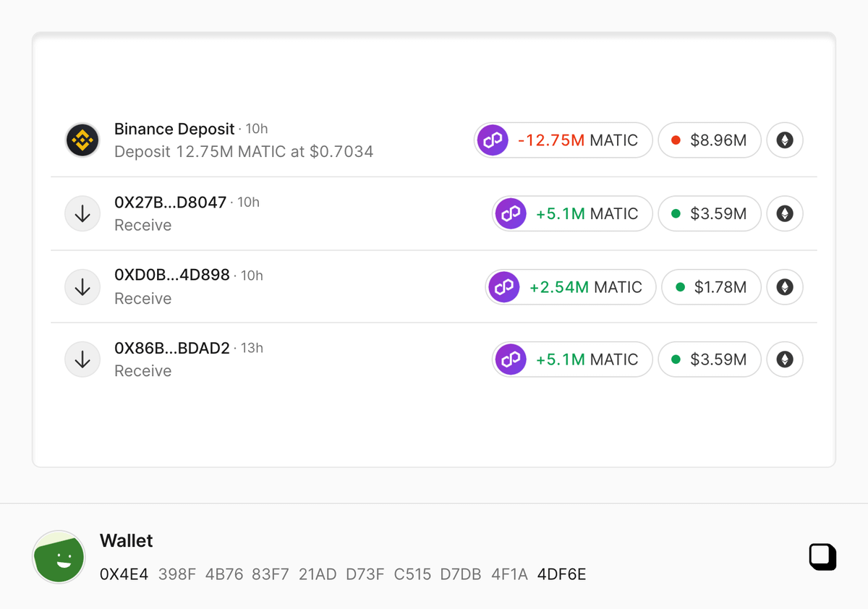The width and height of the screenshot is (868, 609).
Task: Click the $8.96M value pill
Action: (x=710, y=140)
